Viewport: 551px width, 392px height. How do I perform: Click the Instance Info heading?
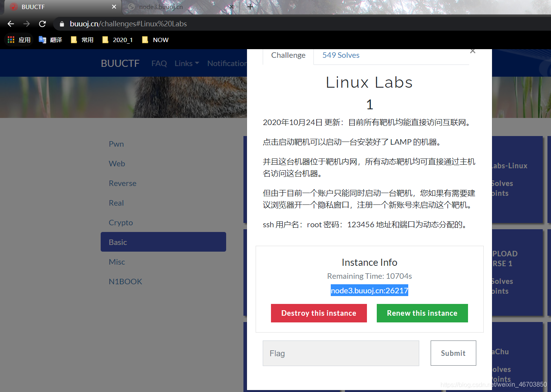point(369,262)
